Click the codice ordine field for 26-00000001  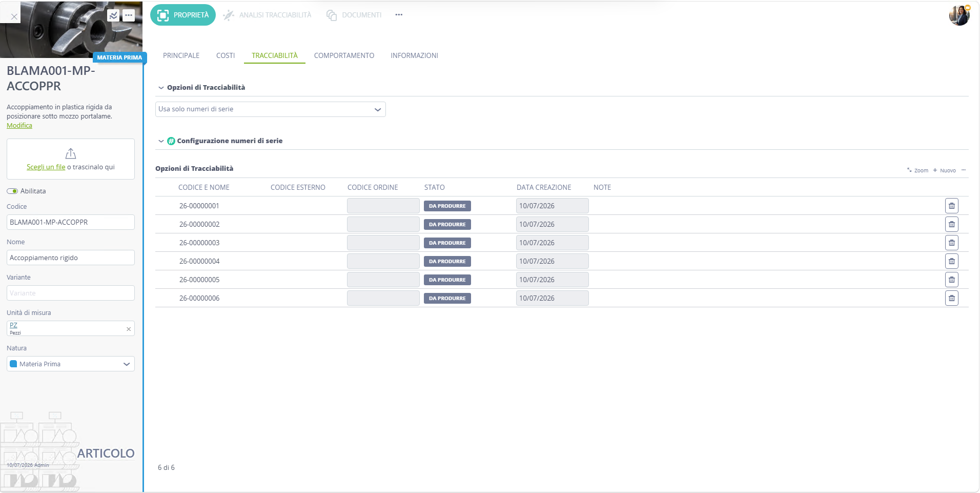pos(383,206)
